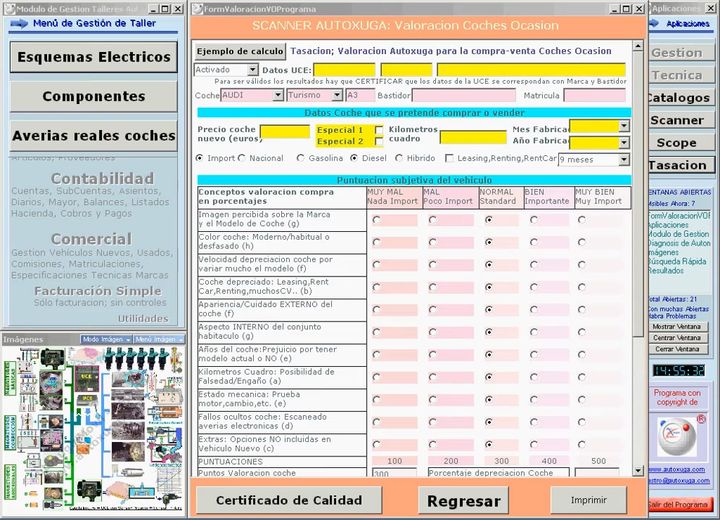Click the Autoxuga round logo image
The height and width of the screenshot is (520, 720).
pyautogui.click(x=676, y=437)
